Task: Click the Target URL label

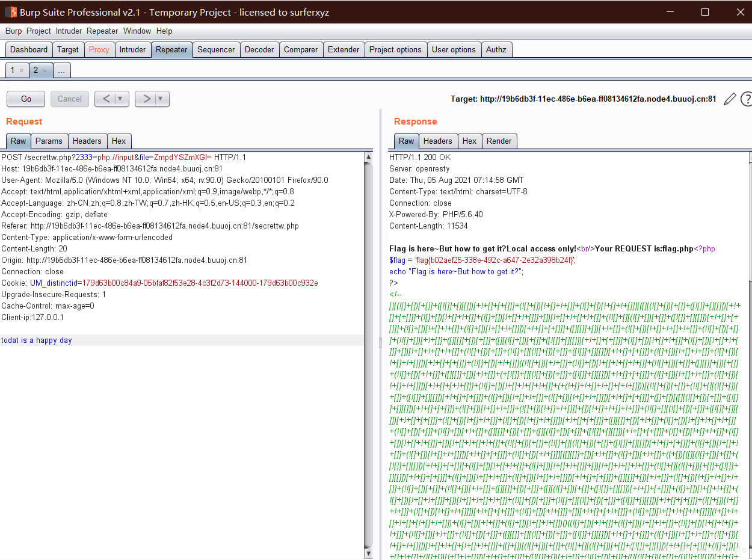Action: coord(584,99)
